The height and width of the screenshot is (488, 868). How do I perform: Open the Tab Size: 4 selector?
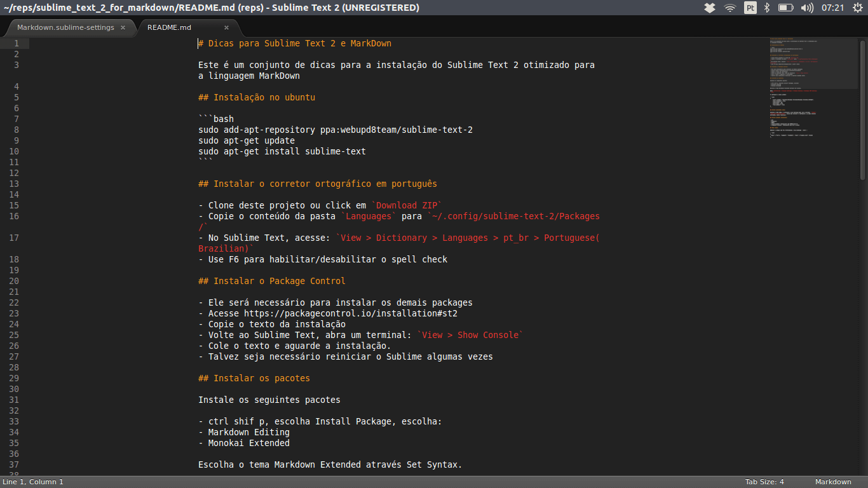tap(764, 482)
